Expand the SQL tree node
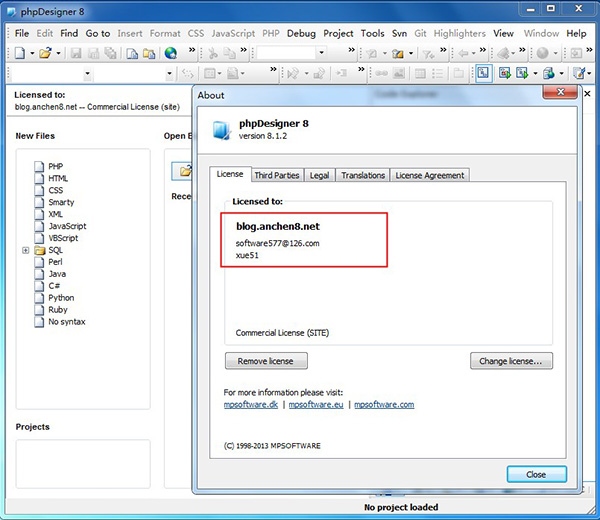Viewport: 600px width, 520px height. [x=25, y=250]
